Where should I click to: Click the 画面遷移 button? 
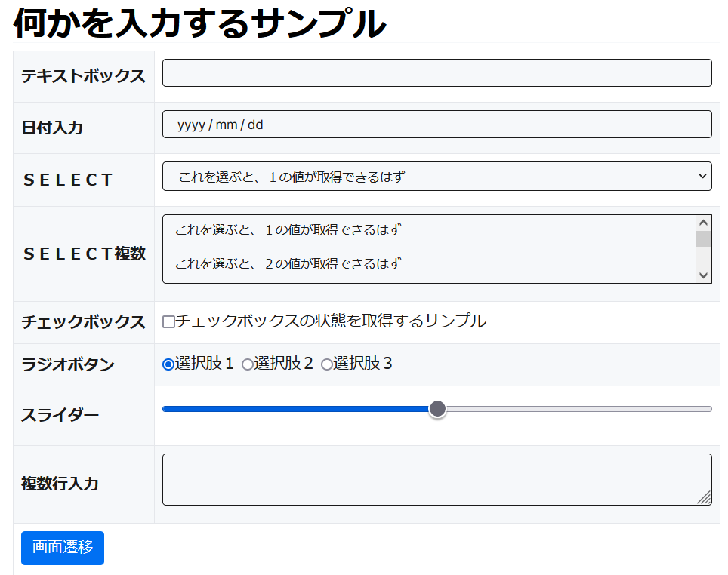pyautogui.click(x=63, y=548)
